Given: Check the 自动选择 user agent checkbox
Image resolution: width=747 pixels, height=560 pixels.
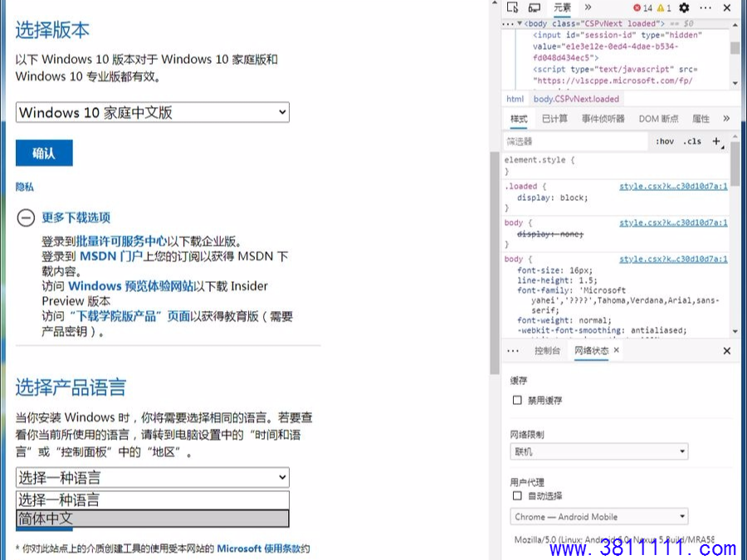Looking at the screenshot, I should [x=517, y=496].
